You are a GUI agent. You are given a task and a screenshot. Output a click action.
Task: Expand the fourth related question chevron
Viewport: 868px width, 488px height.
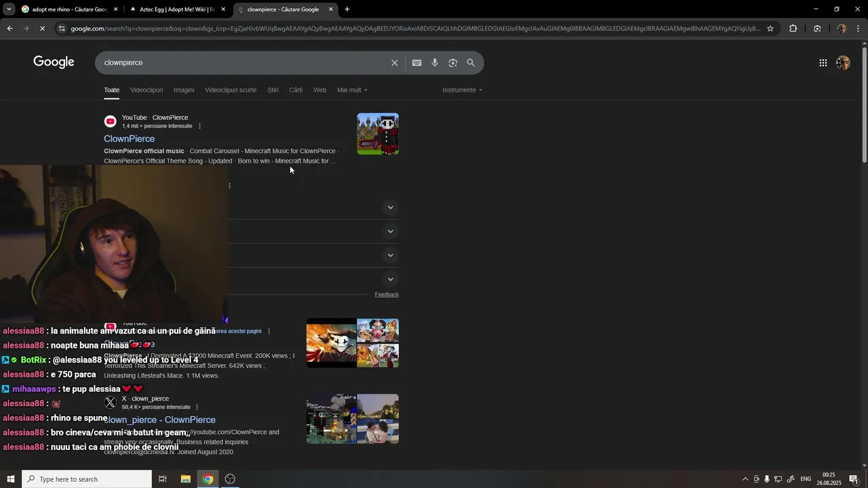390,279
